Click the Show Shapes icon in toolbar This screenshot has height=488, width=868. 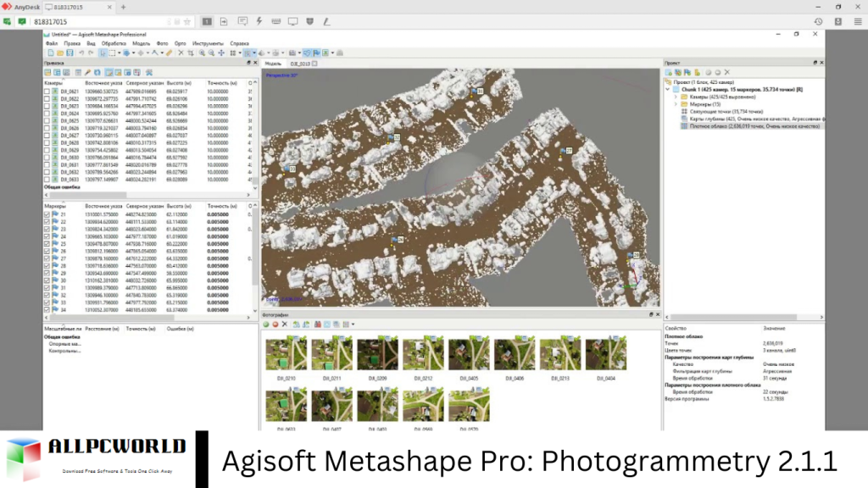306,53
